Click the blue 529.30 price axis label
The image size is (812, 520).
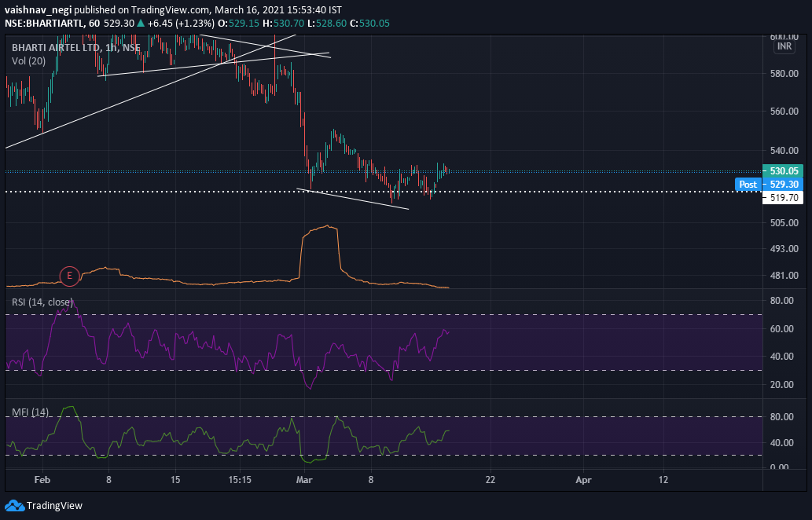(783, 184)
